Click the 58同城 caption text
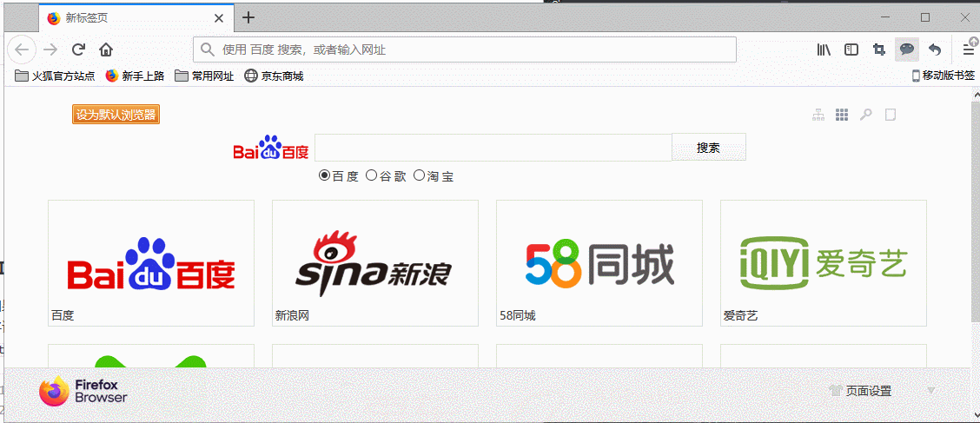Screen dimensions: 980x423 [x=518, y=316]
